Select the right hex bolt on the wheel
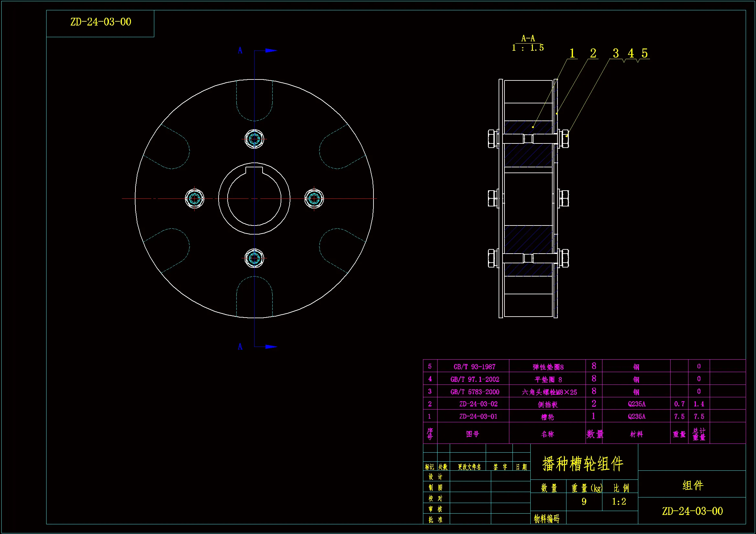The height and width of the screenshot is (534, 756). pos(314,198)
